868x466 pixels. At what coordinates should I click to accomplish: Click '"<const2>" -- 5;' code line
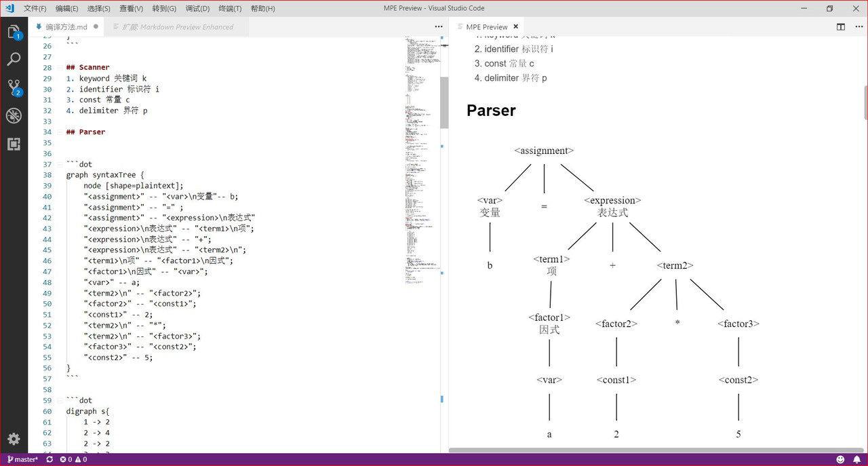[118, 357]
